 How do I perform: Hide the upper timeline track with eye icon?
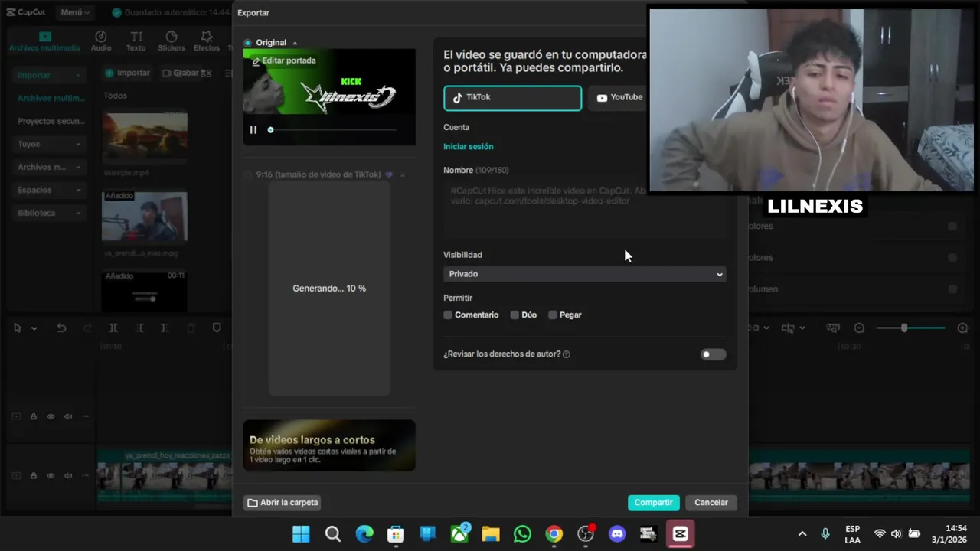tap(51, 417)
